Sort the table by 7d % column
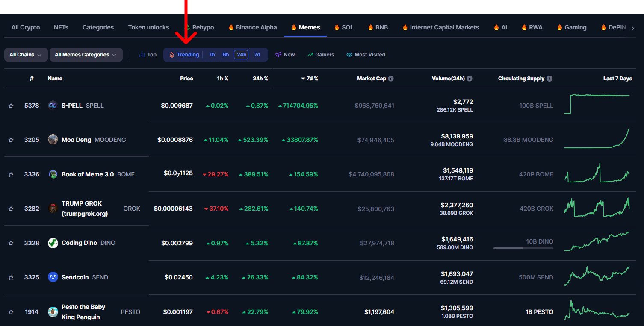 (310, 79)
